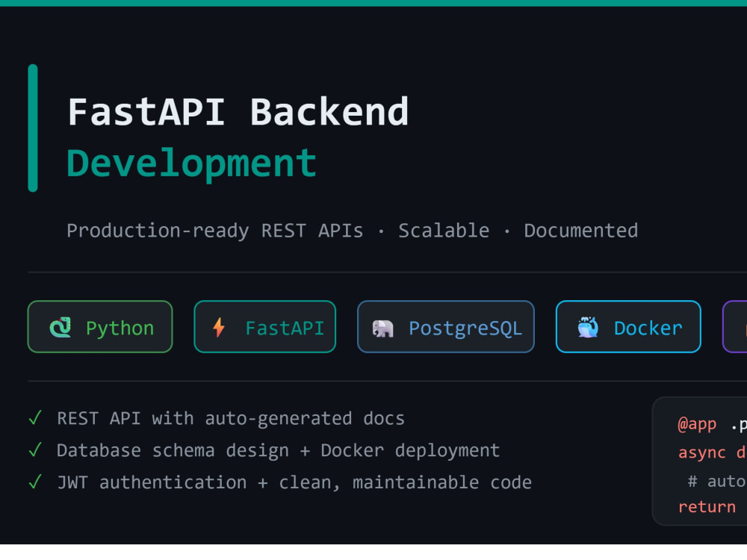The width and height of the screenshot is (747, 560).
Task: Click the FastAPI lightning bolt icon
Action: point(219,328)
